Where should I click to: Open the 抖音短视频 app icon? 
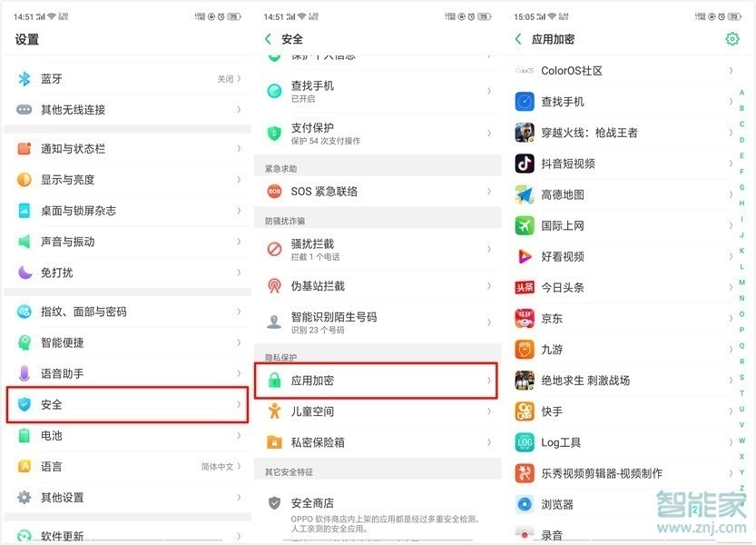tap(524, 163)
